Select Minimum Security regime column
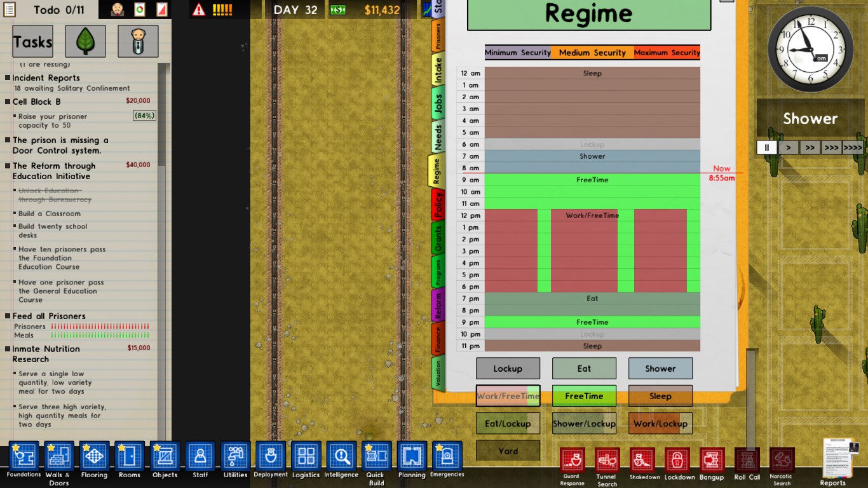 tap(518, 53)
